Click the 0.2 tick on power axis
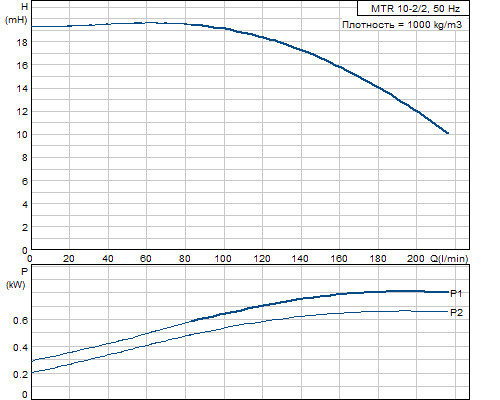500x400 pixels. pos(21,374)
